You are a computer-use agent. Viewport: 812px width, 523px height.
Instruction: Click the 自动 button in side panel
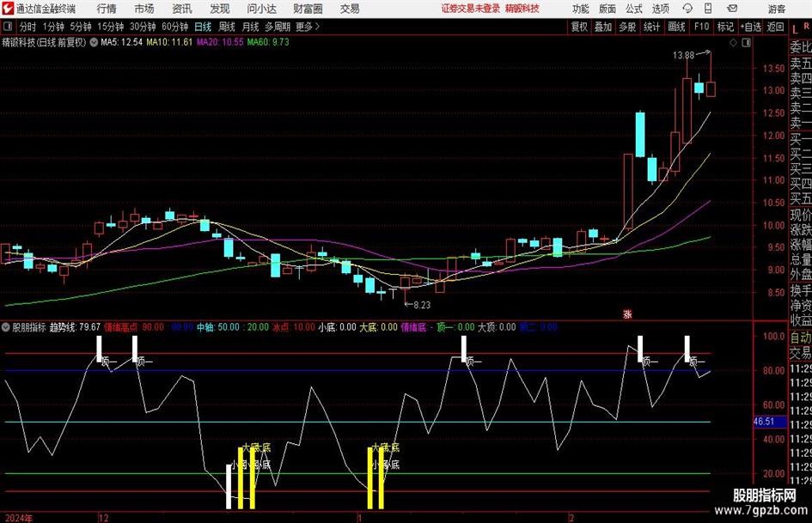[x=801, y=338]
